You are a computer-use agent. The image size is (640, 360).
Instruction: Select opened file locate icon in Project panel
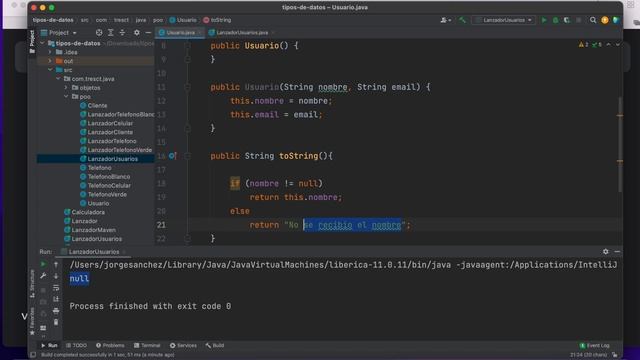pyautogui.click(x=99, y=33)
